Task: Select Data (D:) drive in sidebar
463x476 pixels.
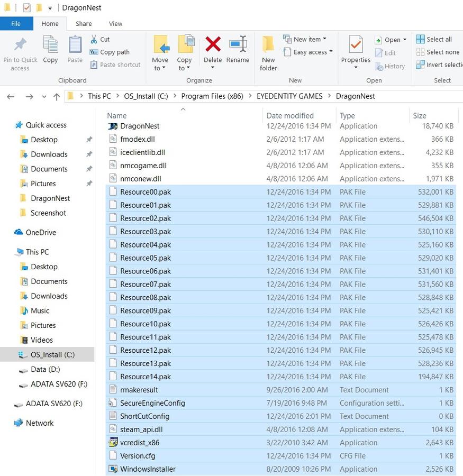Action: point(46,369)
